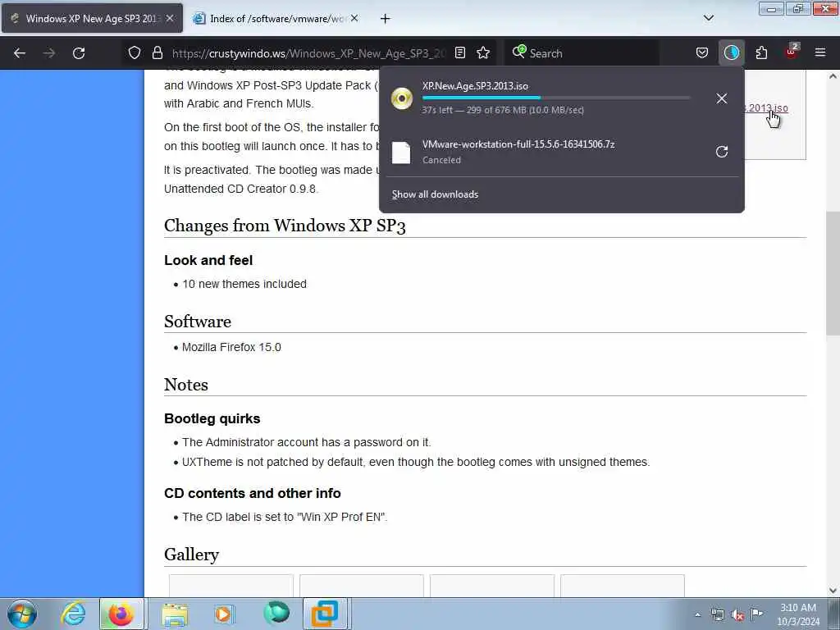Click the scrollbar down arrow
840x630 pixels.
(833, 591)
